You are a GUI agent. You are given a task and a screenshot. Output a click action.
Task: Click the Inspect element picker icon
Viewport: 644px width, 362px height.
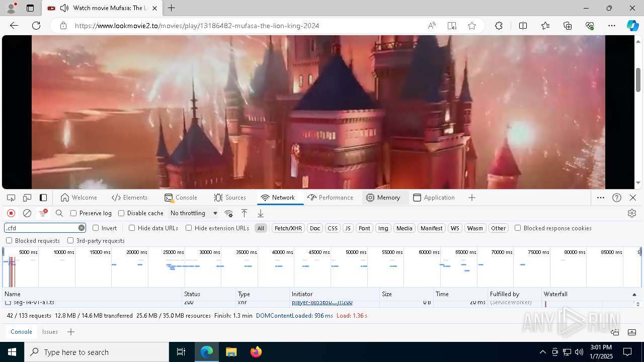point(11,198)
